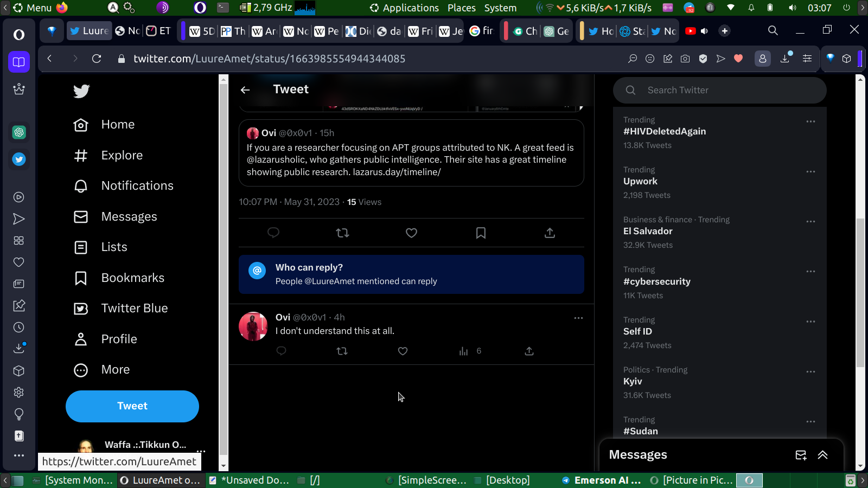This screenshot has width=868, height=488.
Task: Bookmark the main tweet dated May 31
Action: [x=481, y=233]
